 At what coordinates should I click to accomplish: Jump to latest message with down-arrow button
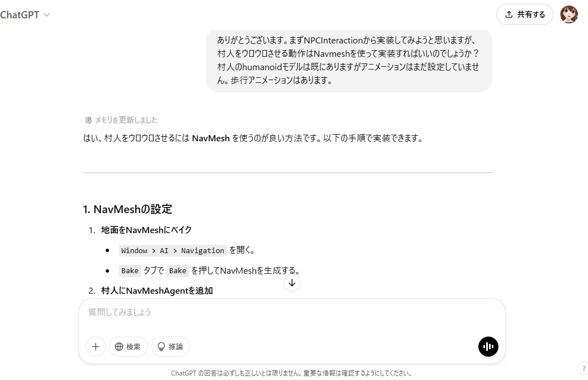pos(292,283)
